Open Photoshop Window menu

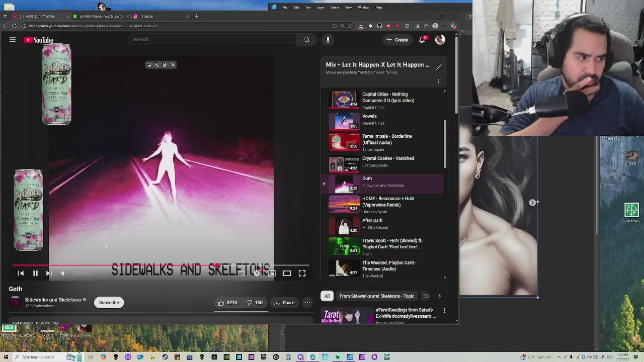[x=363, y=8]
